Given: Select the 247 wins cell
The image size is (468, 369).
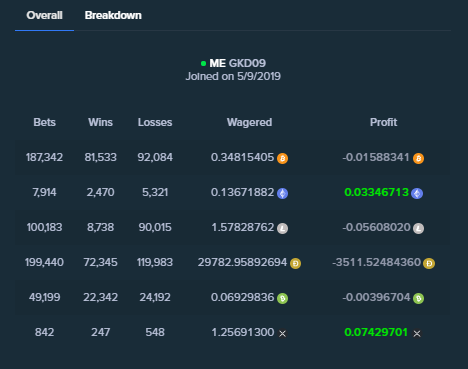Looking at the screenshot, I should [100, 332].
